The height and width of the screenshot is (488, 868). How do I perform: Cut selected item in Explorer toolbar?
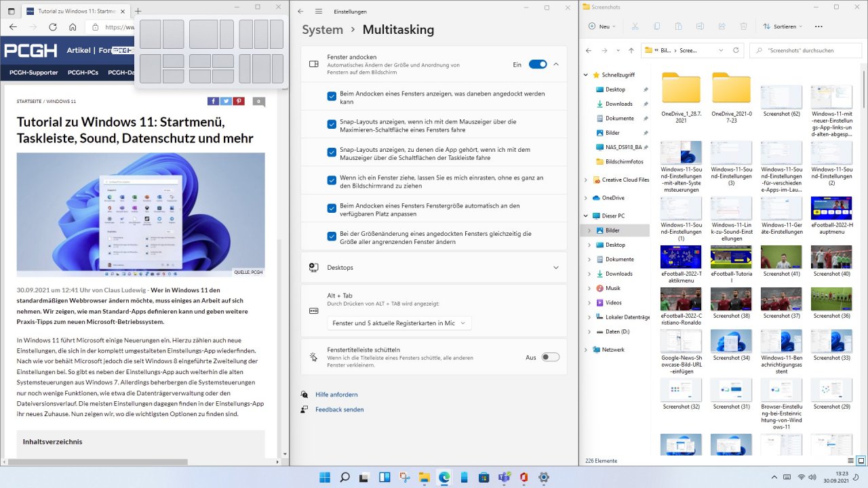coord(635,26)
